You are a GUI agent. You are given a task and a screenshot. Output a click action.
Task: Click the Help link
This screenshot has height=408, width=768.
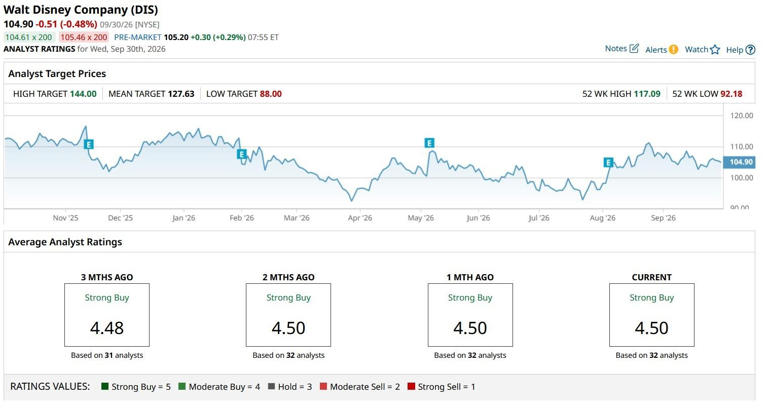point(735,50)
